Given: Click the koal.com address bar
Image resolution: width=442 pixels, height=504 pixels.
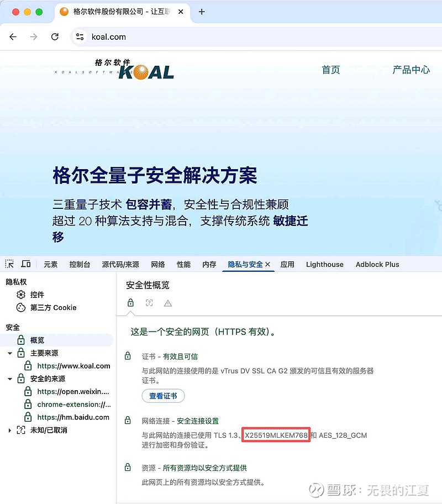Looking at the screenshot, I should [x=257, y=37].
